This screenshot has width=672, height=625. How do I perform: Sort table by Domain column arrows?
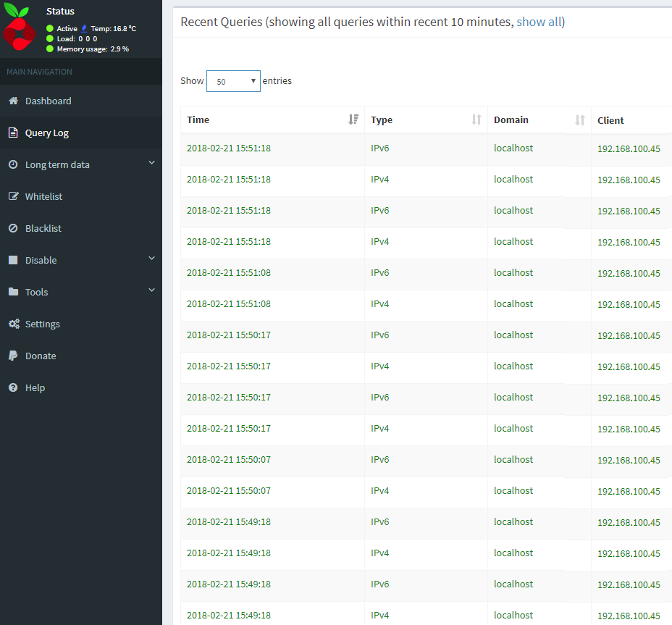click(579, 120)
